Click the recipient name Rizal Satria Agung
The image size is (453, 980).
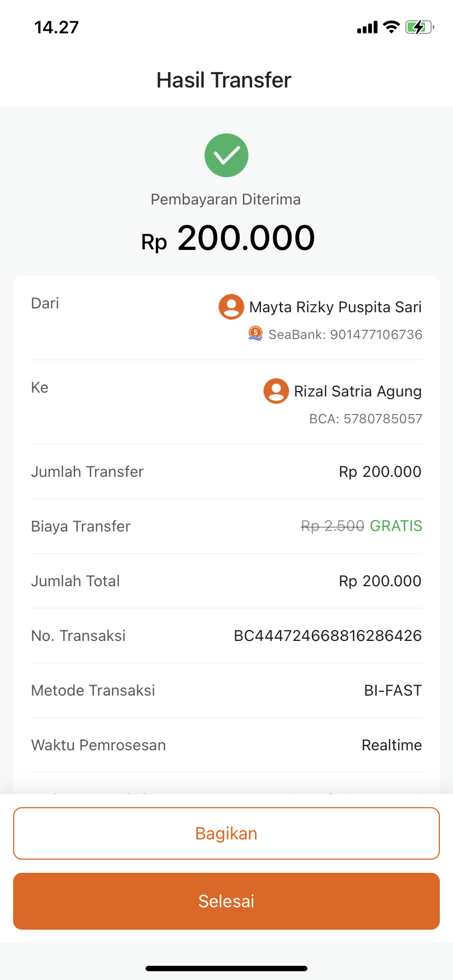point(358,392)
